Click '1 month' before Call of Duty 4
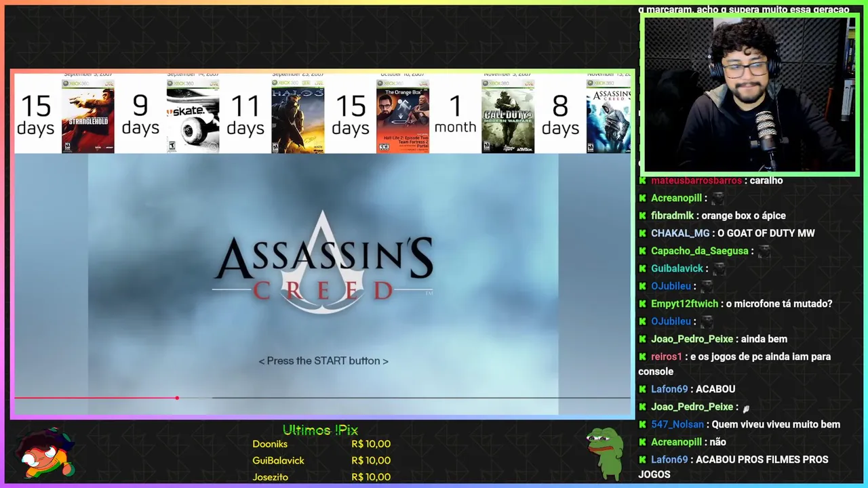This screenshot has height=488, width=868. point(456,115)
